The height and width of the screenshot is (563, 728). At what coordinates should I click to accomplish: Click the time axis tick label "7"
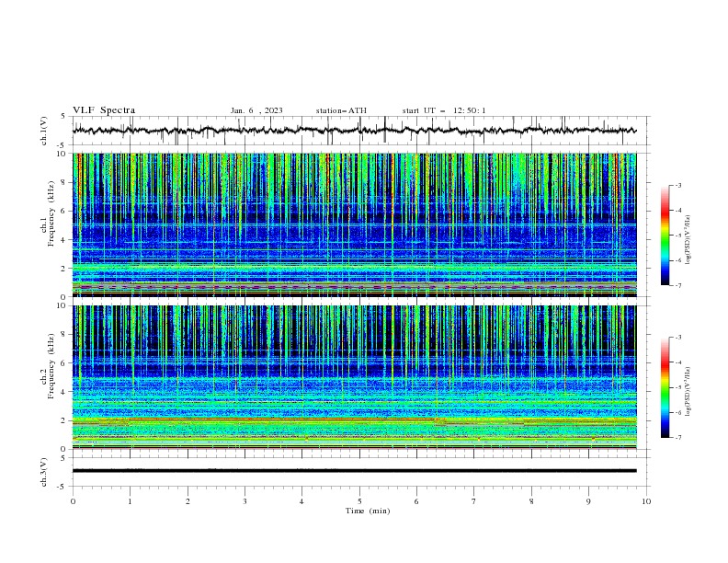pyautogui.click(x=474, y=501)
